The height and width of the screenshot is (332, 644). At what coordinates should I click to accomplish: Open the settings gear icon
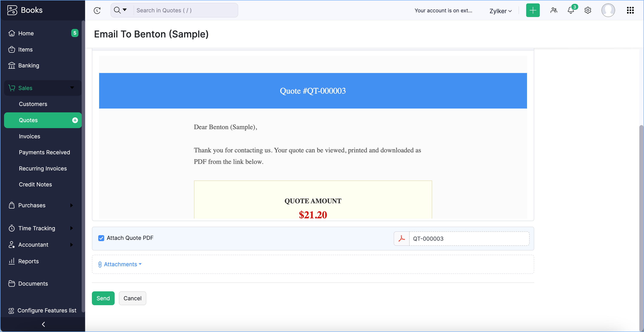click(588, 10)
